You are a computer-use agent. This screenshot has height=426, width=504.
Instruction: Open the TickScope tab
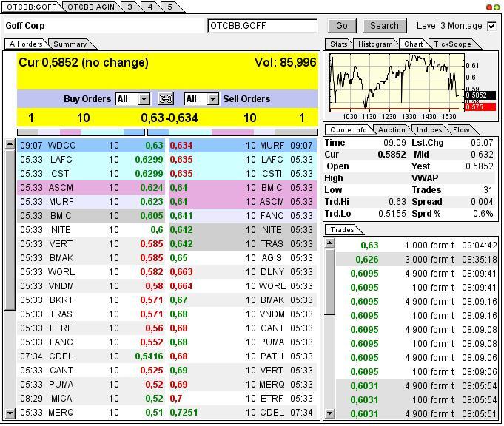(x=453, y=44)
